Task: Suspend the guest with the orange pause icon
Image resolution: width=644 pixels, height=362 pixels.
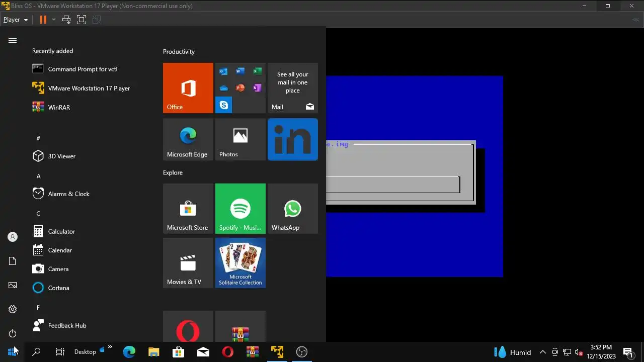Action: click(x=43, y=20)
